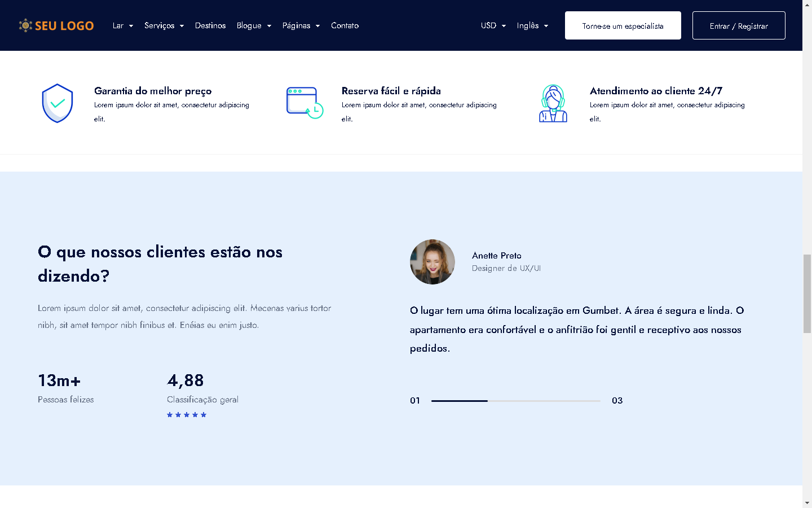Expand the Serviços navigation menu
Image resolution: width=812 pixels, height=508 pixels.
coord(164,25)
